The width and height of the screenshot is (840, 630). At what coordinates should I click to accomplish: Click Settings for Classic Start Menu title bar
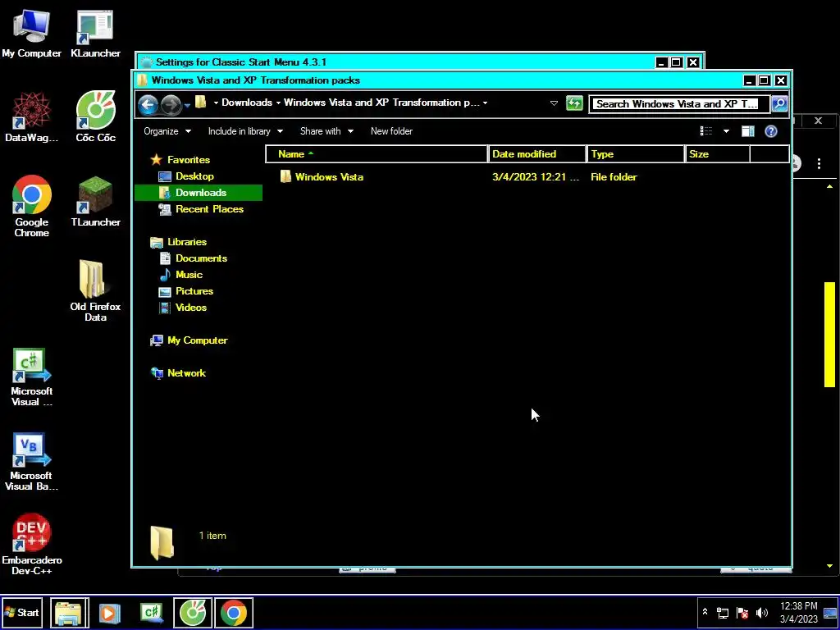coord(396,62)
